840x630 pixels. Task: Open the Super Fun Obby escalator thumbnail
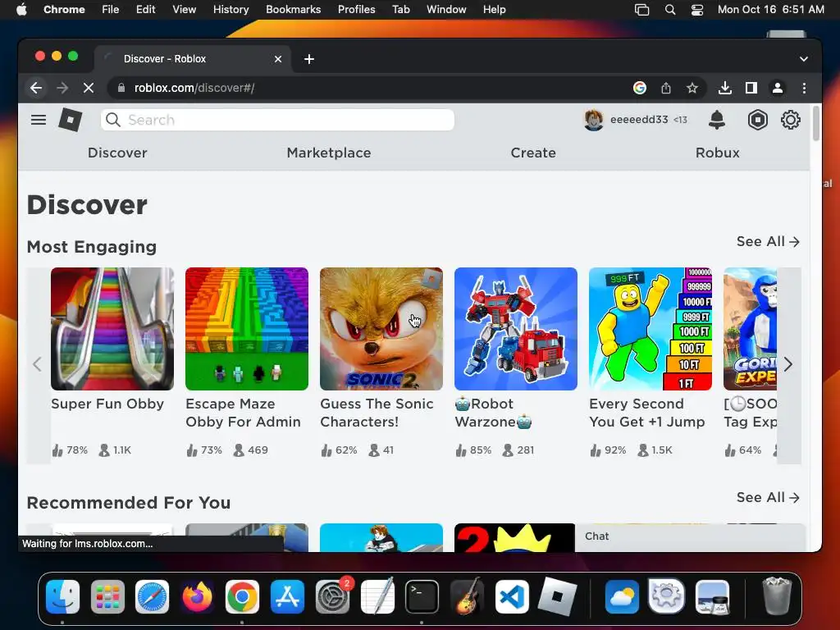click(112, 329)
